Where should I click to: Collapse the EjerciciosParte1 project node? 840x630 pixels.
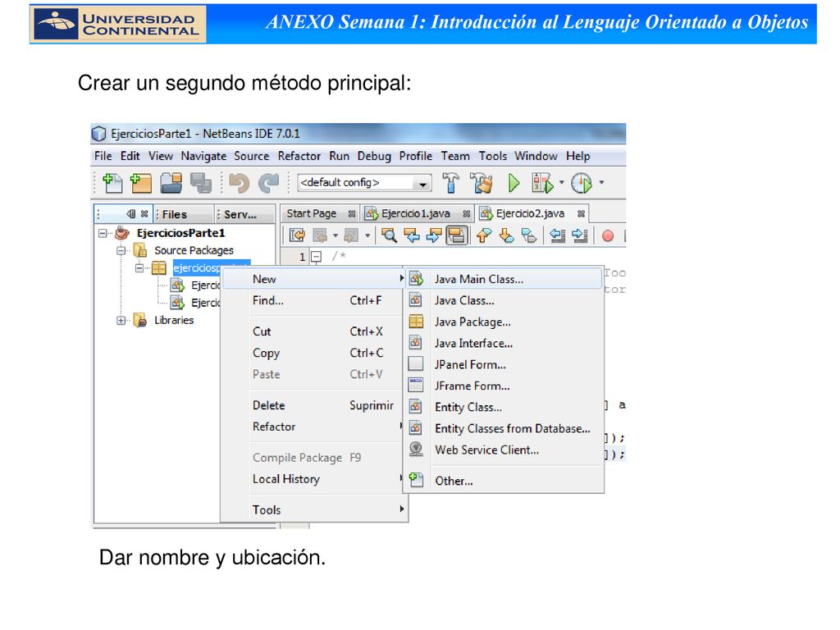[103, 233]
